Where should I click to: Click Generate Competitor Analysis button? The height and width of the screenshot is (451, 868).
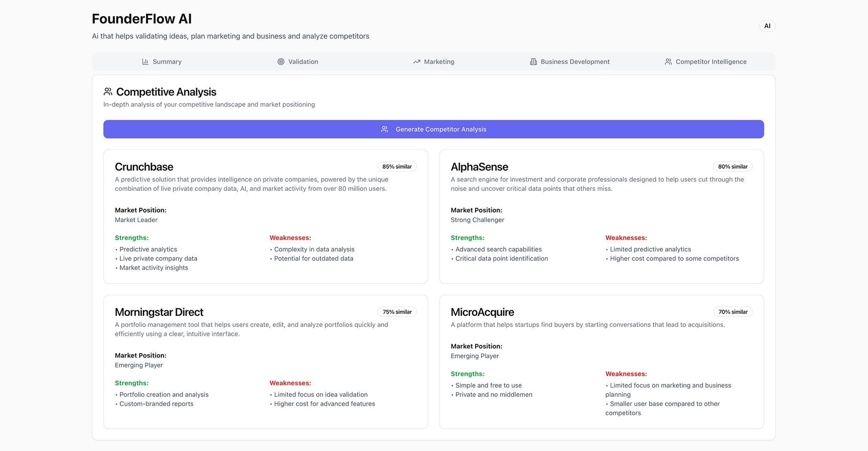[x=434, y=129]
